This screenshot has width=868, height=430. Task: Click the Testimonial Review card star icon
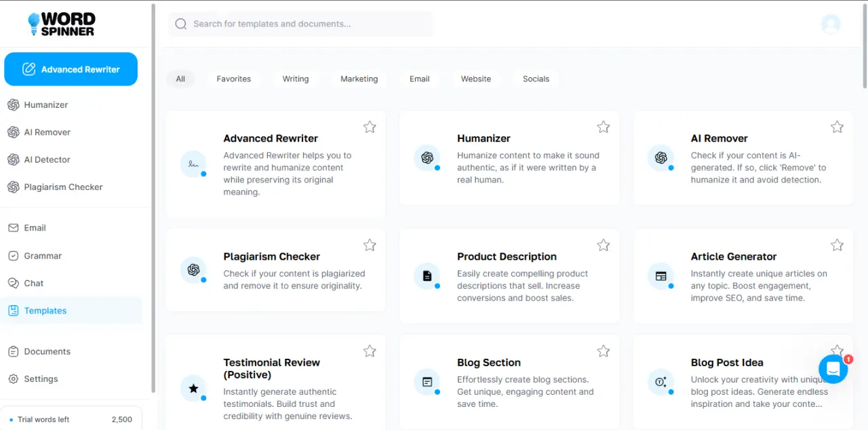pyautogui.click(x=194, y=388)
